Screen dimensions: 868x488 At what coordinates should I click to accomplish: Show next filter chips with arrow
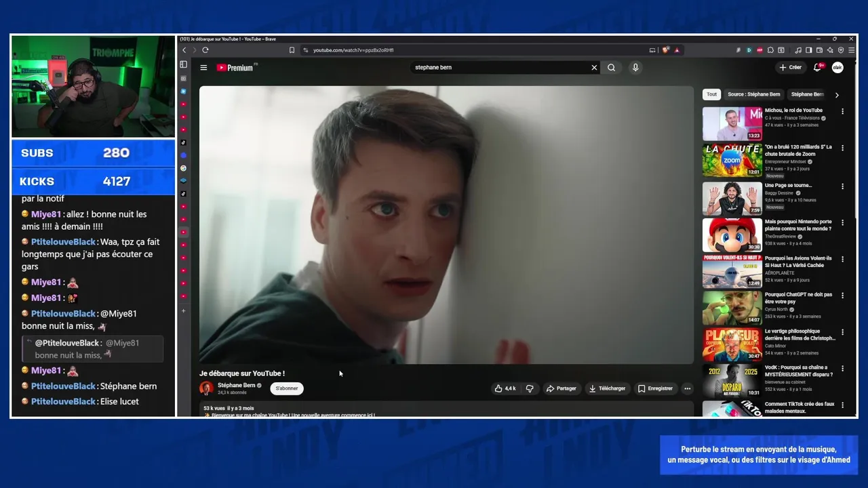point(837,95)
